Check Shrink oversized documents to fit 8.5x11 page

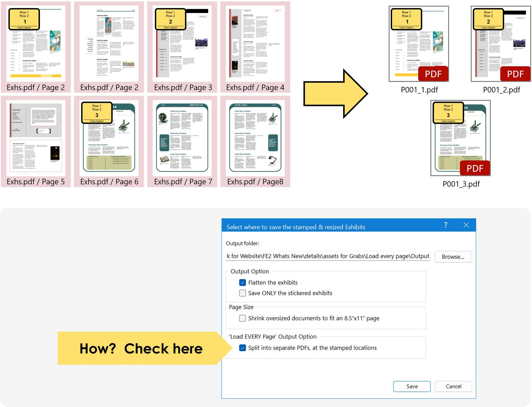coord(242,318)
